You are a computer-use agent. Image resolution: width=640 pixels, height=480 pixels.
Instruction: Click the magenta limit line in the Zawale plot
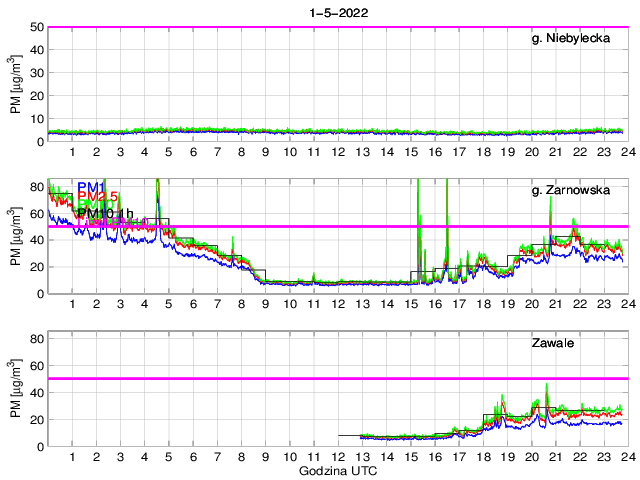pyautogui.click(x=337, y=379)
